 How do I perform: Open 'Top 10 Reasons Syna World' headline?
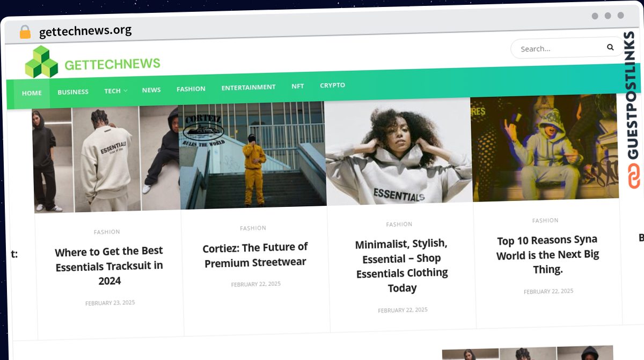[x=548, y=254]
